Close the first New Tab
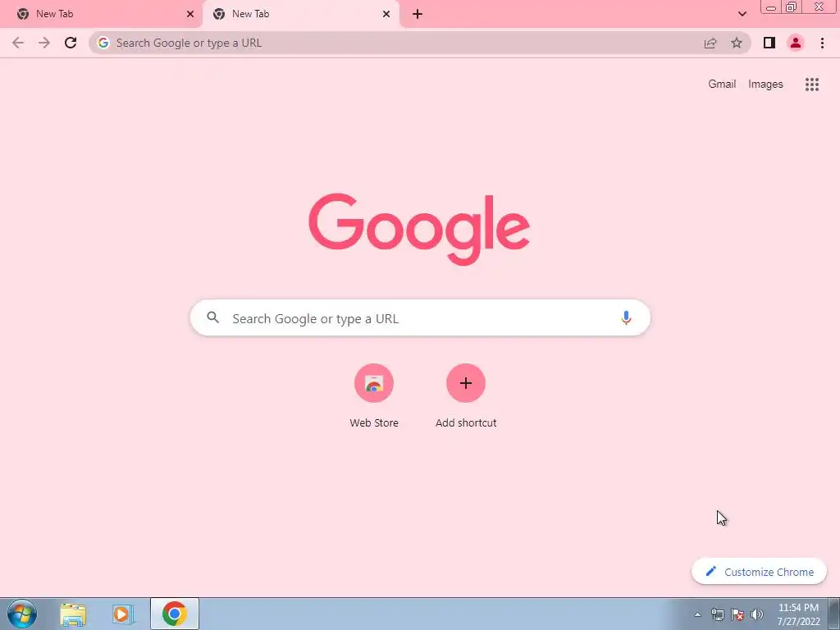Screen dimensions: 840x630 tap(190, 14)
